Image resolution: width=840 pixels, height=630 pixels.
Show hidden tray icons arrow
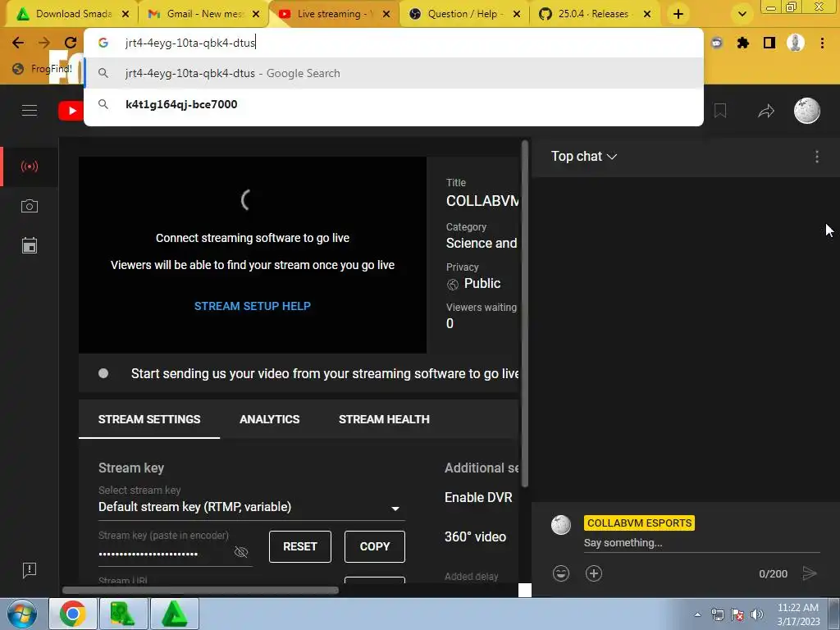tap(697, 614)
